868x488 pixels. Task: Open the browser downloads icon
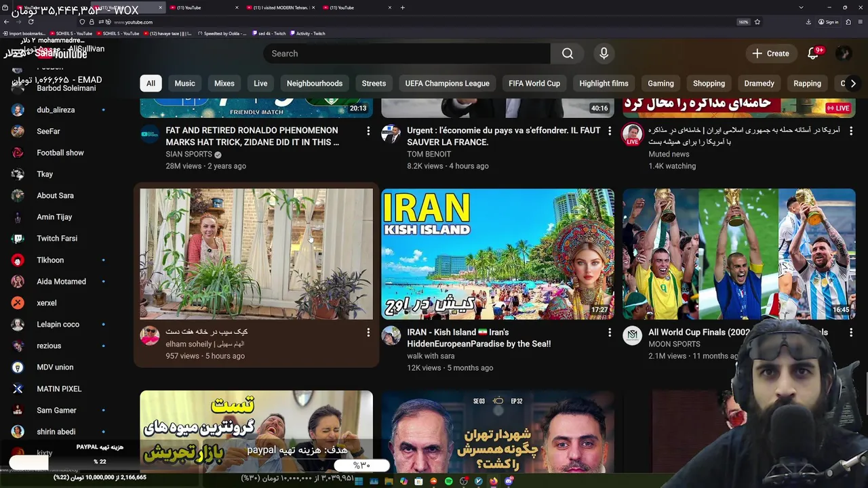tap(808, 22)
